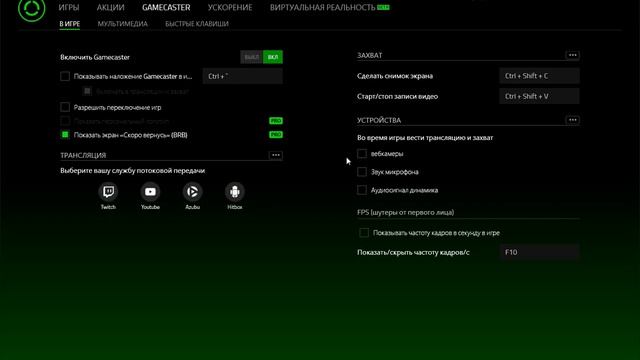Click Во время игры вести трансляцию text
Viewport: 640px width, 360px height.
pyautogui.click(x=425, y=138)
